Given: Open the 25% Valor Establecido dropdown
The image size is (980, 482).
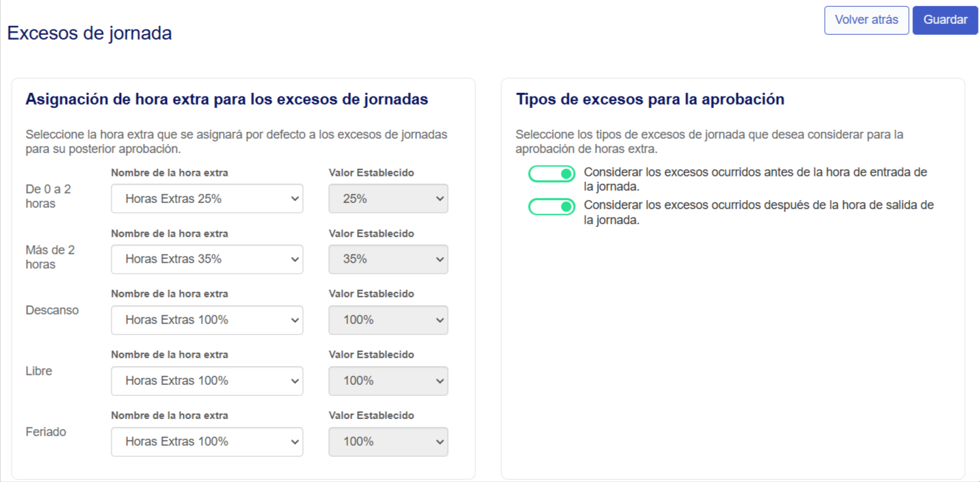Looking at the screenshot, I should click(x=388, y=199).
